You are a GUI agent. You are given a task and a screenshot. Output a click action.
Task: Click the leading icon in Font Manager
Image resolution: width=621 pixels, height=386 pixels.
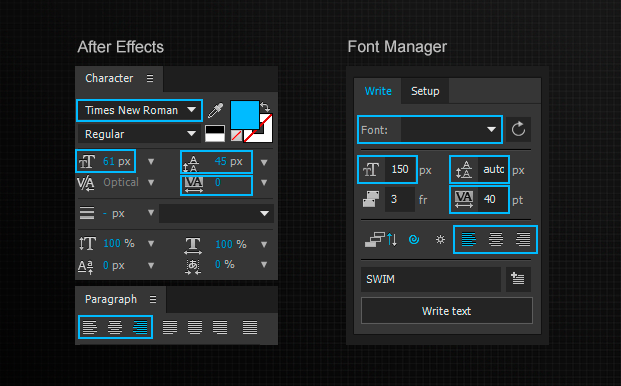click(x=463, y=170)
